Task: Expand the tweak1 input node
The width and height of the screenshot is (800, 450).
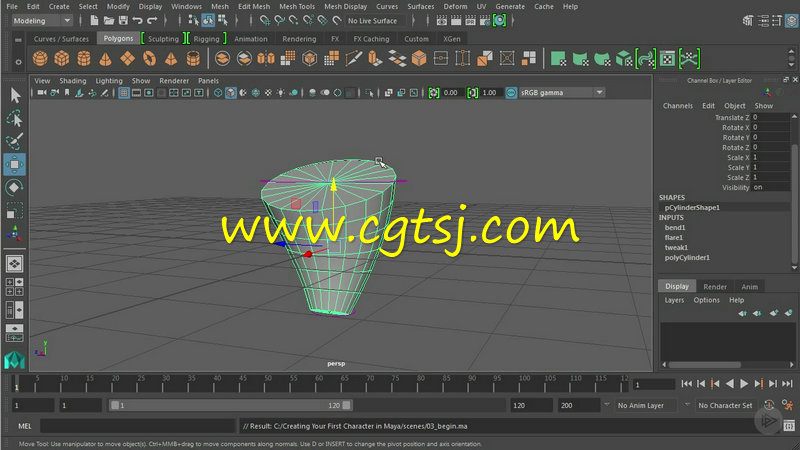Action: click(x=676, y=247)
